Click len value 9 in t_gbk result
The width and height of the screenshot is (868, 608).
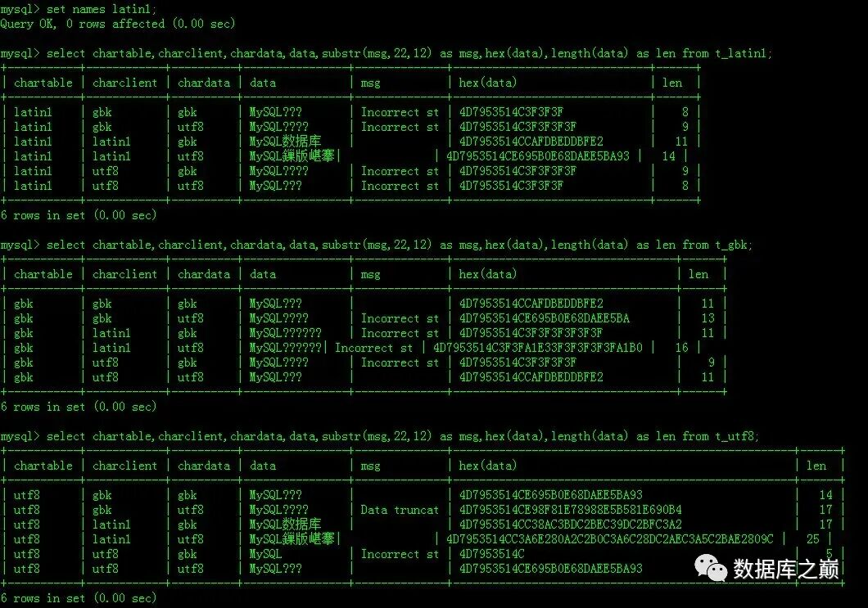(x=711, y=363)
